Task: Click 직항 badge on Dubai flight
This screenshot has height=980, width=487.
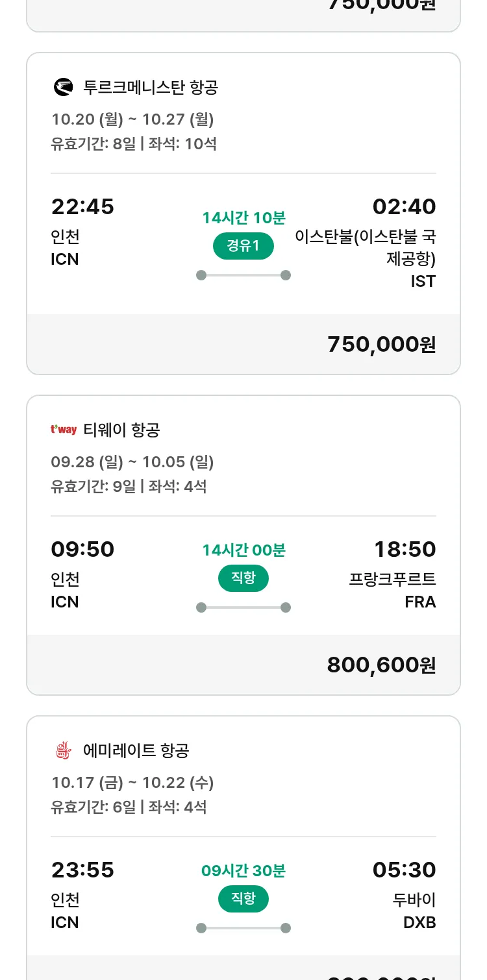Action: tap(243, 899)
